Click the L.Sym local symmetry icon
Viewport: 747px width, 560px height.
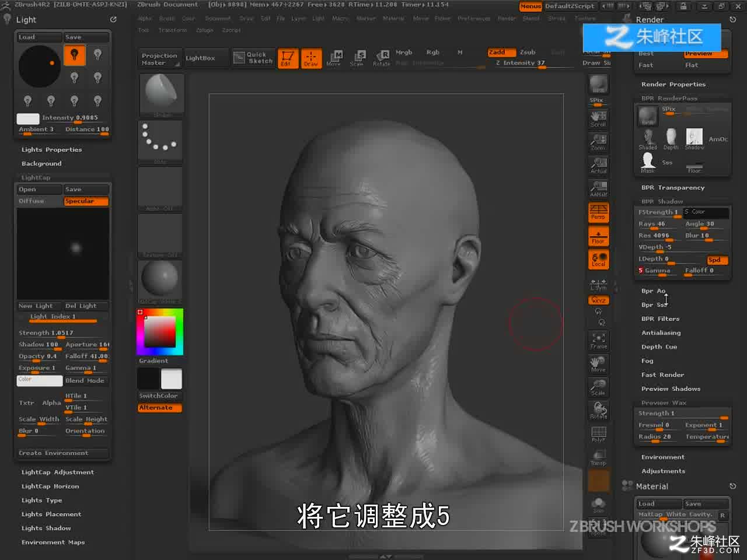598,285
